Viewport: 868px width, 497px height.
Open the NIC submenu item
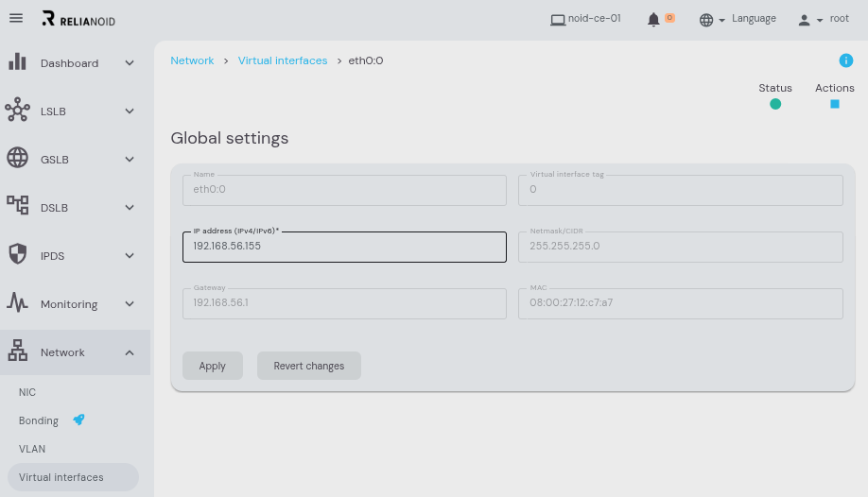pyautogui.click(x=27, y=392)
